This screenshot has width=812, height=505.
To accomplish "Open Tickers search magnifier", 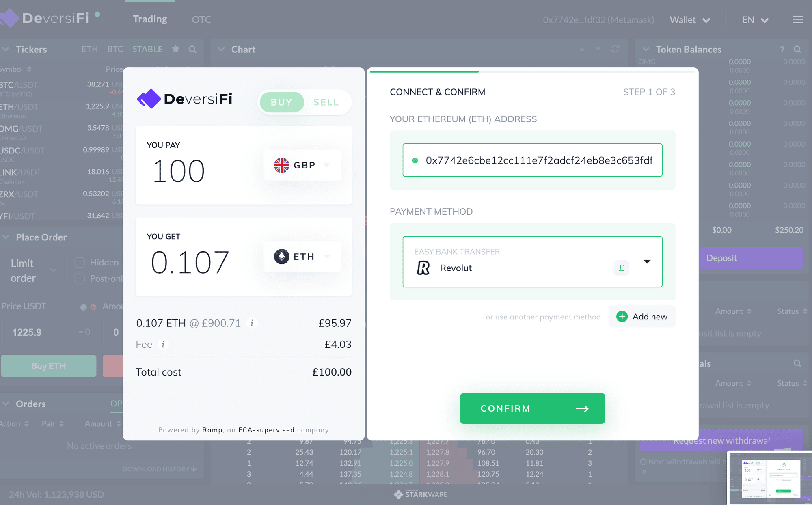I will [192, 50].
